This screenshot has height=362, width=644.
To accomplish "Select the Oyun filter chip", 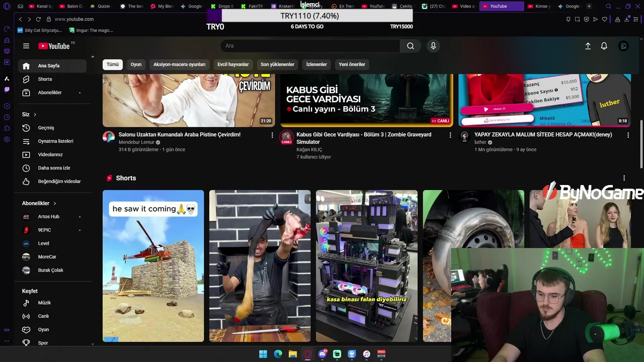I will [x=136, y=64].
